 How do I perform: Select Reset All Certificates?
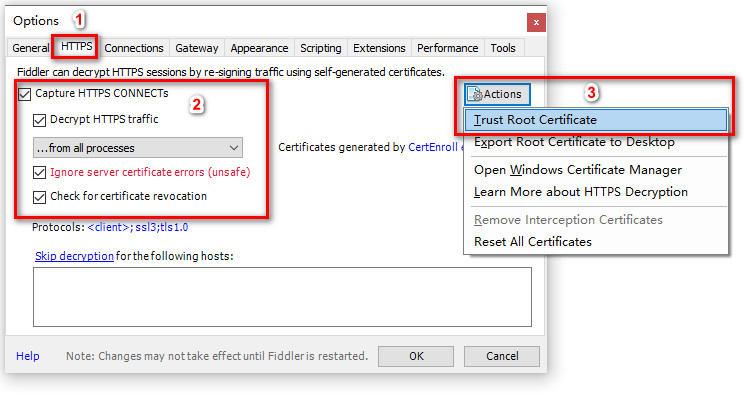click(x=595, y=242)
